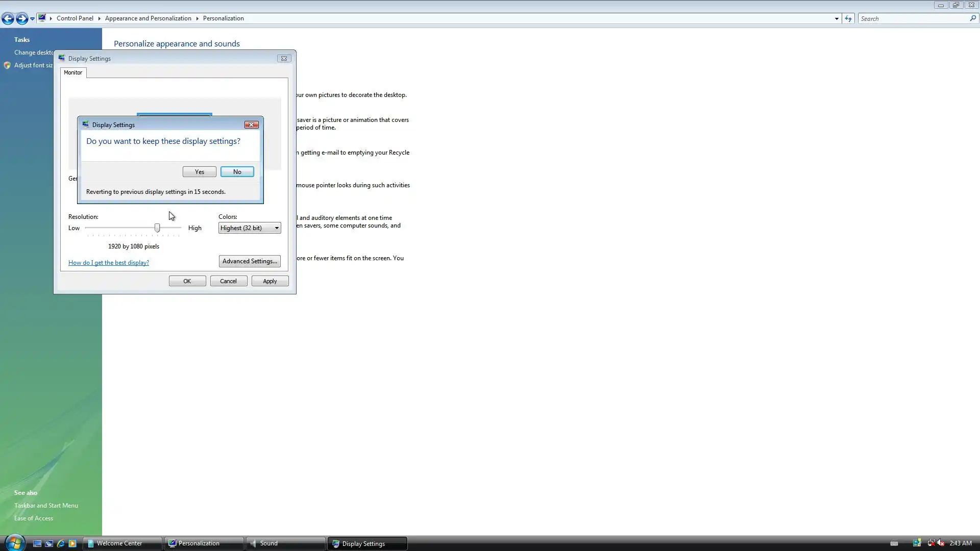
Task: Expand the address bar history dropdown
Action: coord(837,19)
